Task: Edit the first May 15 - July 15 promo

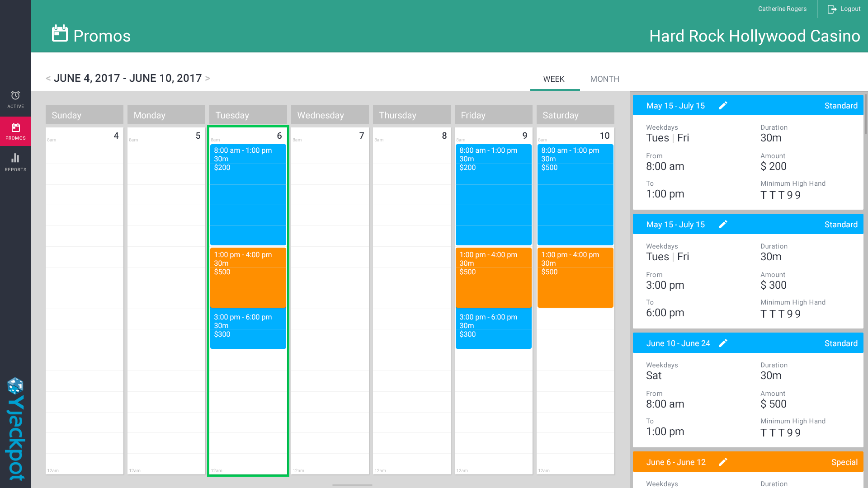Action: [723, 105]
